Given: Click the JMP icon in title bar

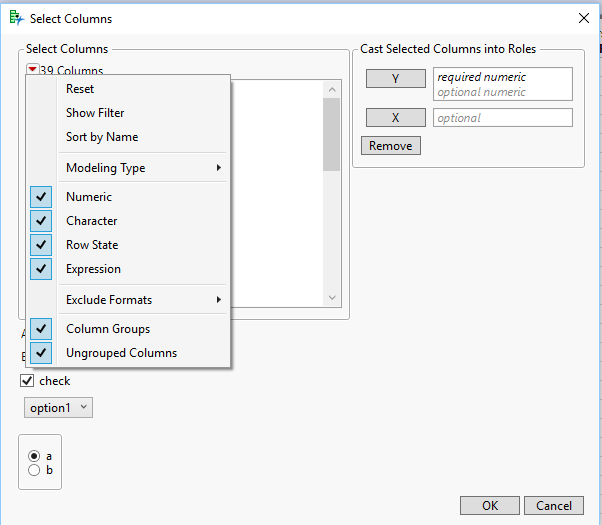Looking at the screenshot, I should [x=15, y=18].
